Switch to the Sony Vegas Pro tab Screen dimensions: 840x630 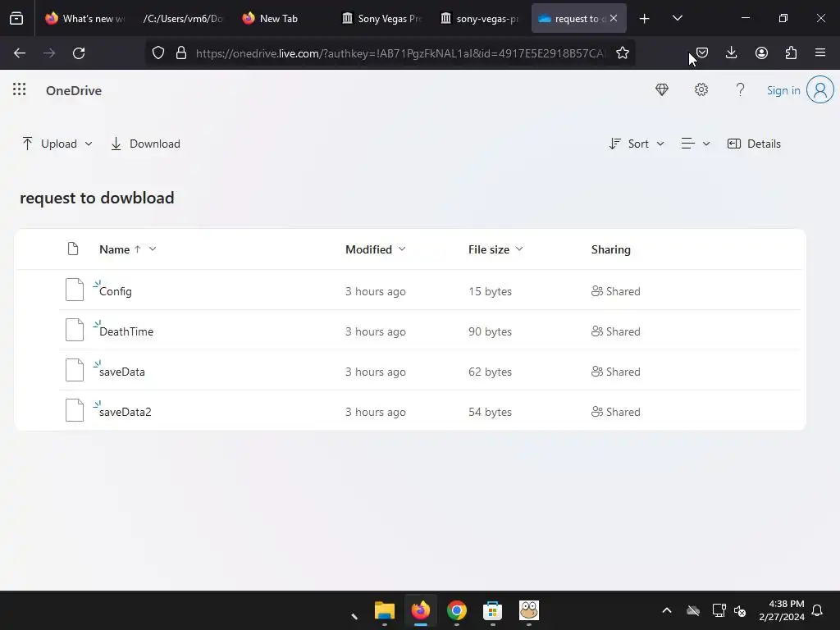pyautogui.click(x=381, y=18)
